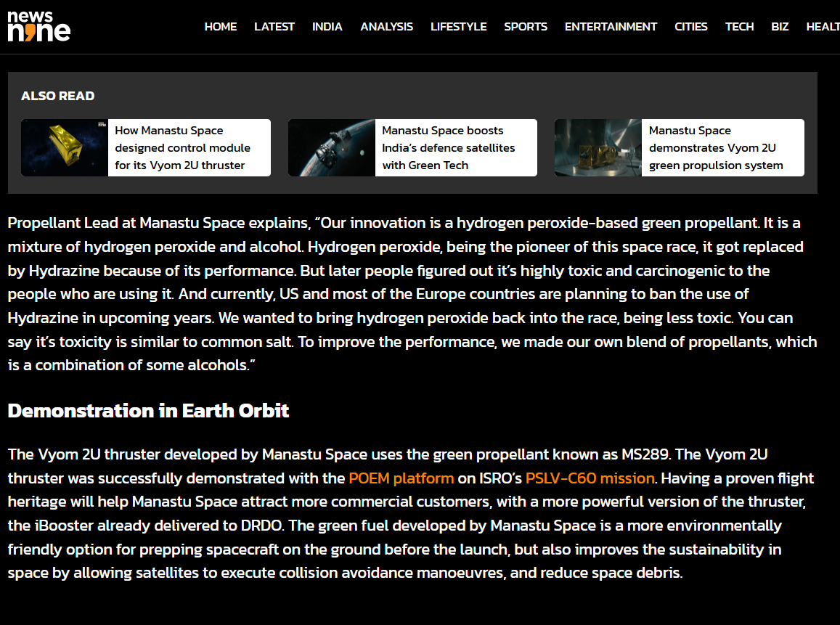Image resolution: width=840 pixels, height=625 pixels.
Task: Follow the PSLV-C60 mission link
Action: pyautogui.click(x=590, y=478)
